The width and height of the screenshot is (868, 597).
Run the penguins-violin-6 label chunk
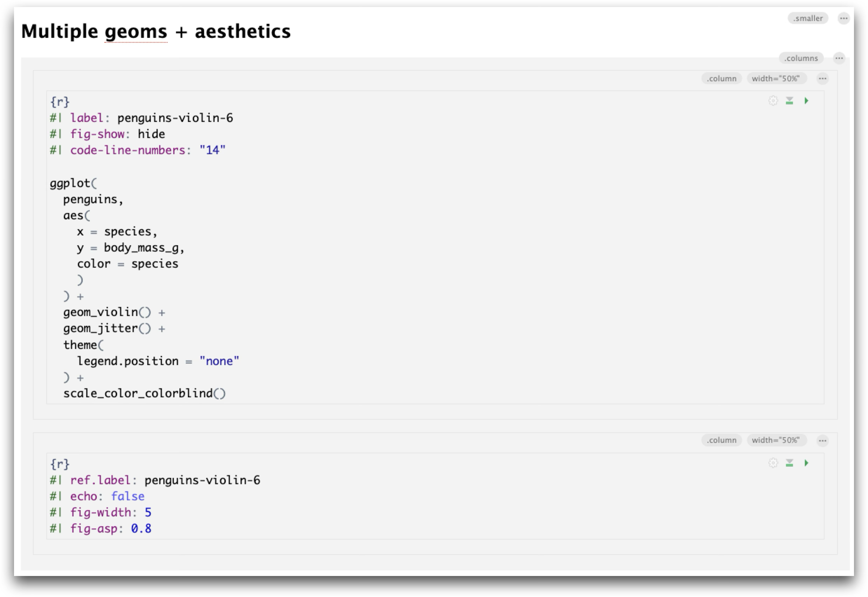[x=806, y=101]
